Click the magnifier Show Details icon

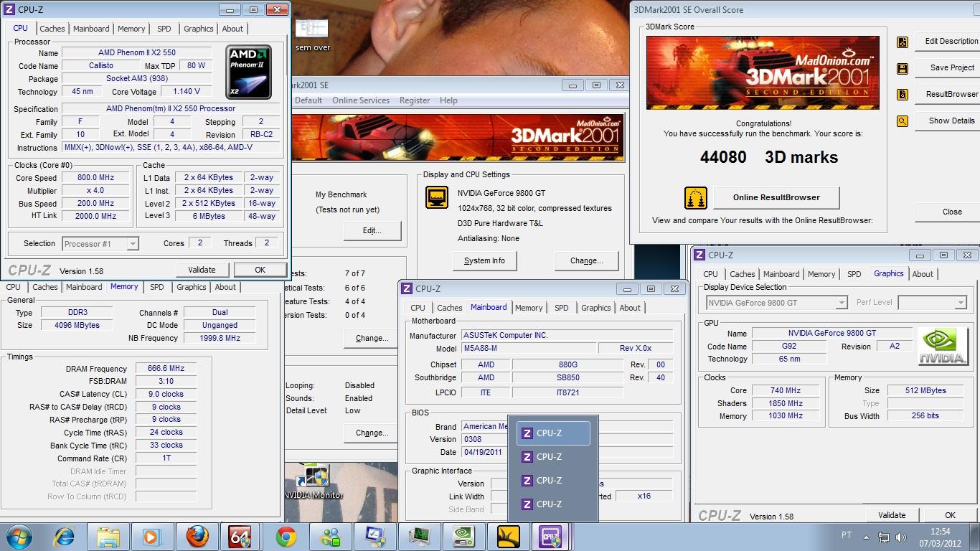coord(903,121)
